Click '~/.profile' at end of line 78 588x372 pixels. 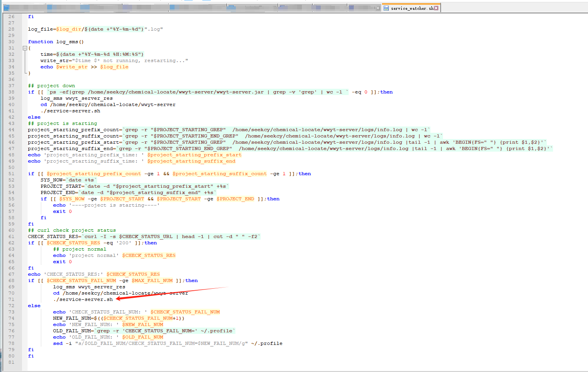pos(267,343)
